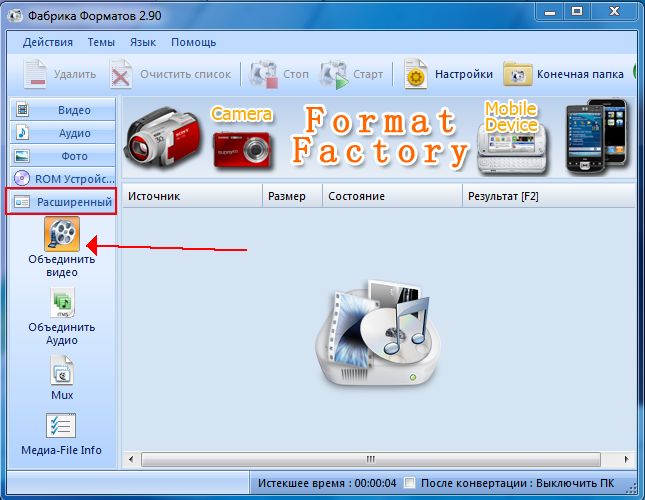
Task: Select the Mux tool icon
Action: coord(62,370)
